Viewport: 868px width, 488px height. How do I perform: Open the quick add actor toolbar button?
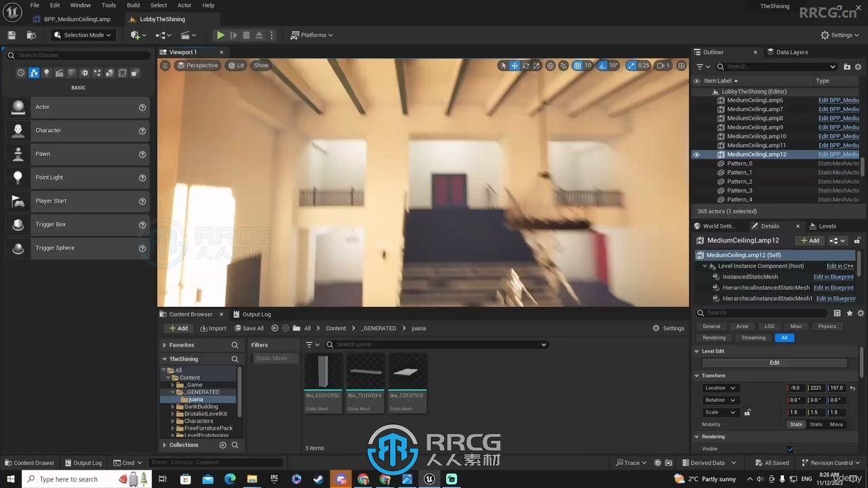coord(138,35)
